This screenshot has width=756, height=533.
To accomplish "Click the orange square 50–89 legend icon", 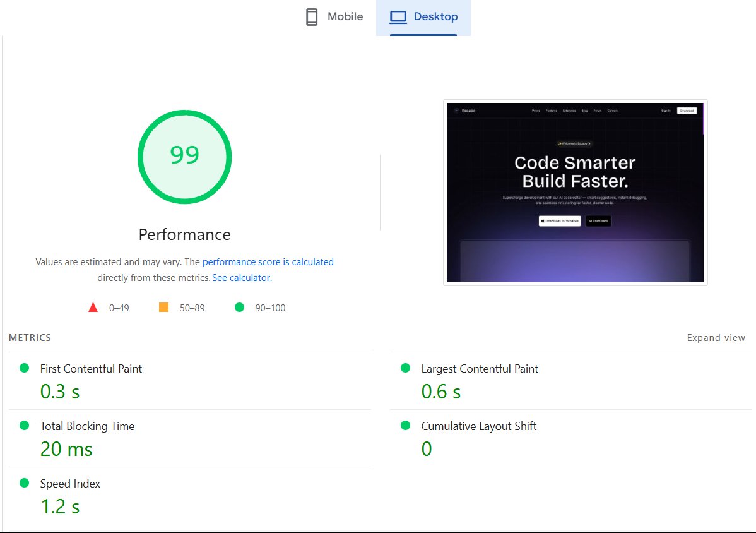I will (x=164, y=308).
